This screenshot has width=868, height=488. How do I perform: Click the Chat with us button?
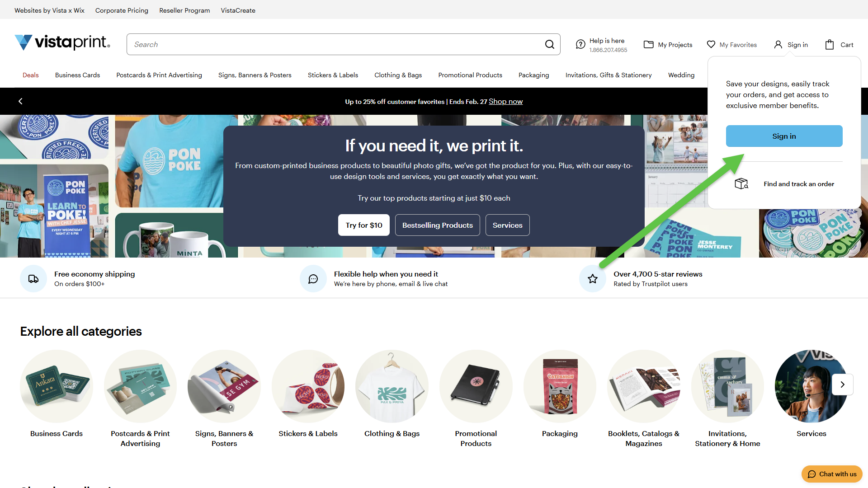click(832, 474)
